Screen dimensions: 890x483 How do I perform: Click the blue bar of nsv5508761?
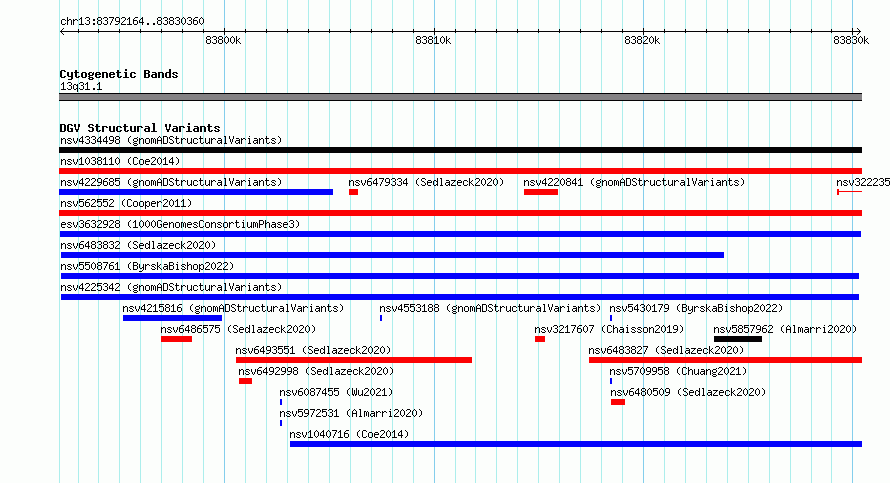(x=460, y=276)
